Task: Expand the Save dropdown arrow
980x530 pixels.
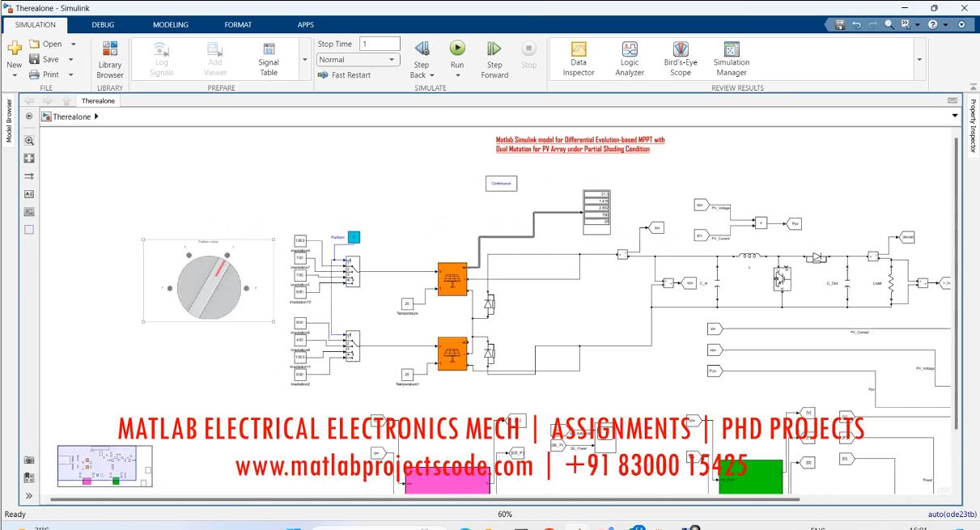Action: (71, 59)
